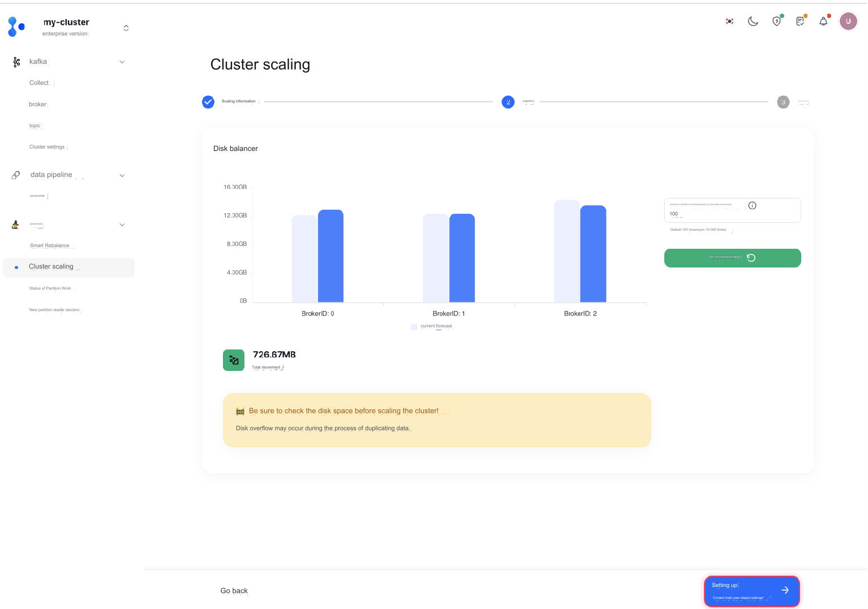
Task: Click the Go back link
Action: (234, 591)
